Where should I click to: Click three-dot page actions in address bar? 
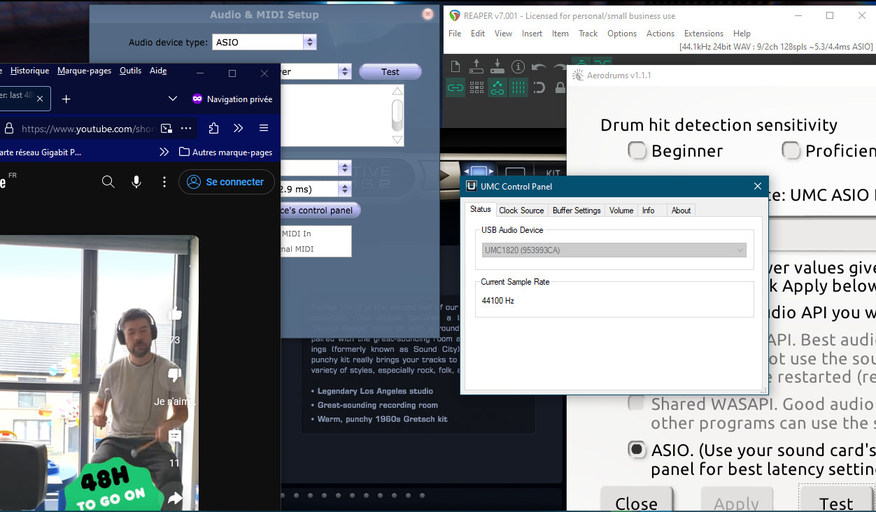[185, 129]
